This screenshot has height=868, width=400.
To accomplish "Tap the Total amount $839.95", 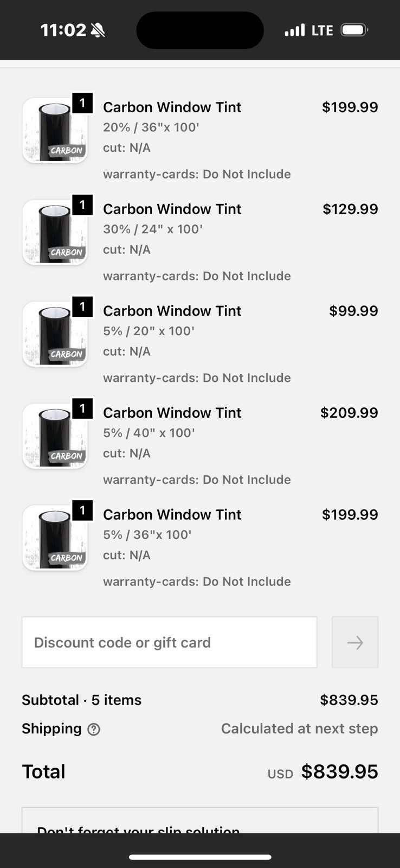I will [339, 771].
